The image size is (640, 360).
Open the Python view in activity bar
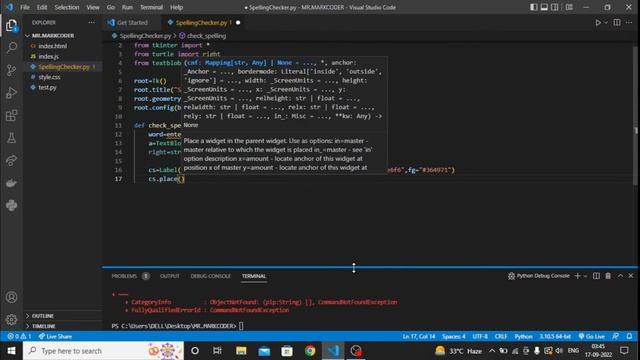point(11,205)
